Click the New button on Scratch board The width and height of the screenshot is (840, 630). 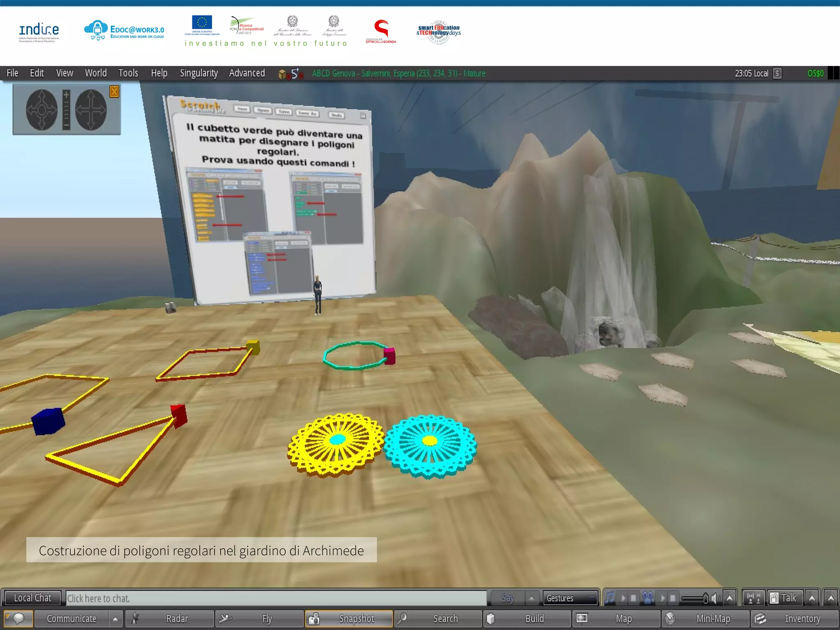pyautogui.click(x=242, y=109)
